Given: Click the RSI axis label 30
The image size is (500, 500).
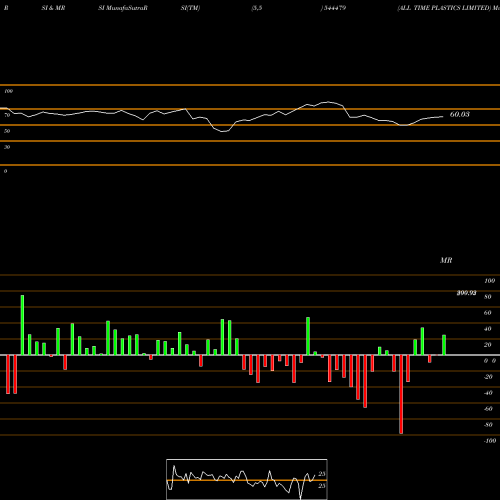Looking at the screenshot, I should [x=7, y=147].
